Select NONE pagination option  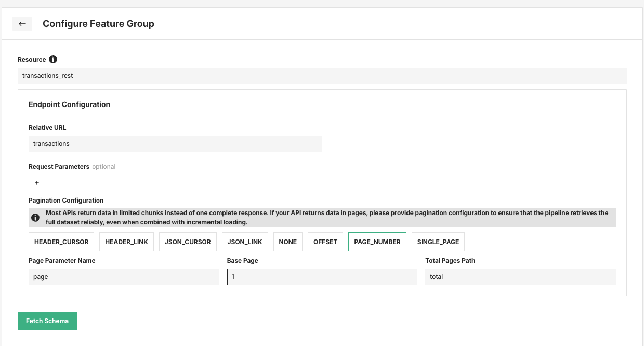pyautogui.click(x=287, y=242)
